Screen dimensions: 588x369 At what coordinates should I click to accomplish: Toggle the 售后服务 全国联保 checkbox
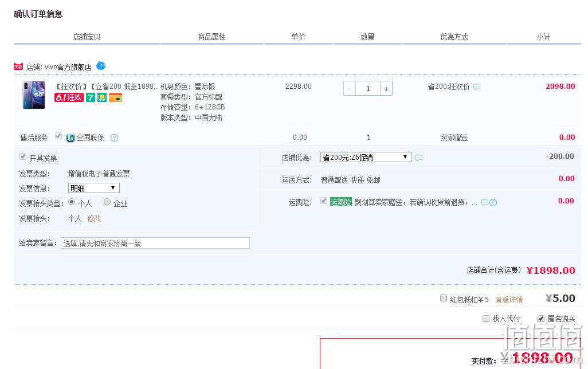coord(58,136)
